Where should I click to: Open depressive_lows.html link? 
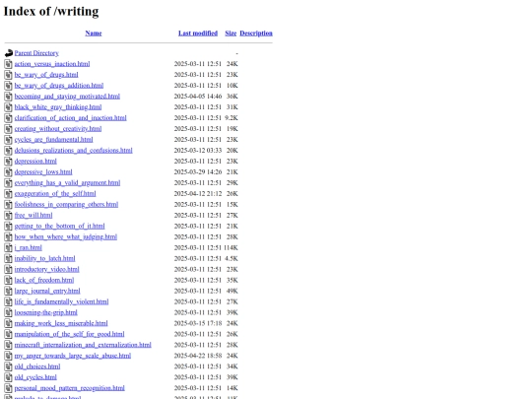coord(43,172)
